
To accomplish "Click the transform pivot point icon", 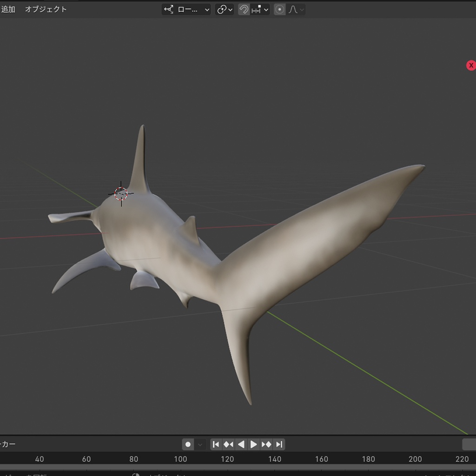I will point(221,9).
